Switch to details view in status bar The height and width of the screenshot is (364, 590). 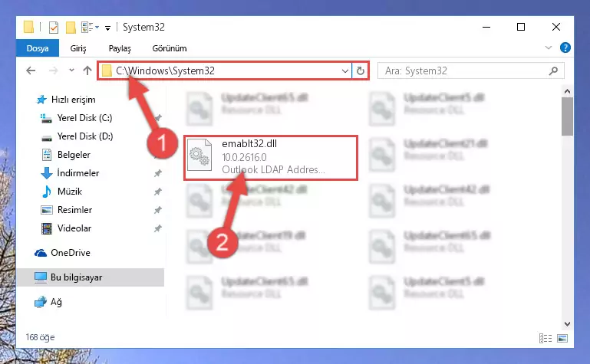coord(546,339)
